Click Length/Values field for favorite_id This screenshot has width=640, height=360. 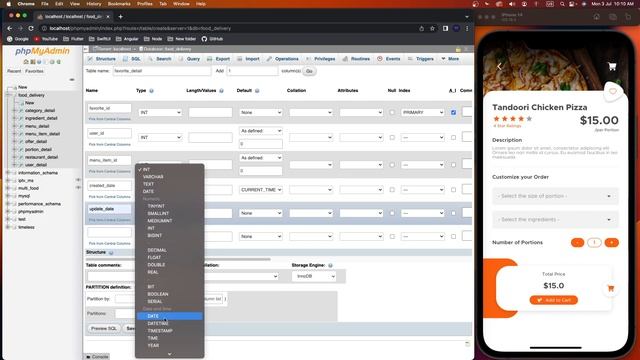(210, 112)
